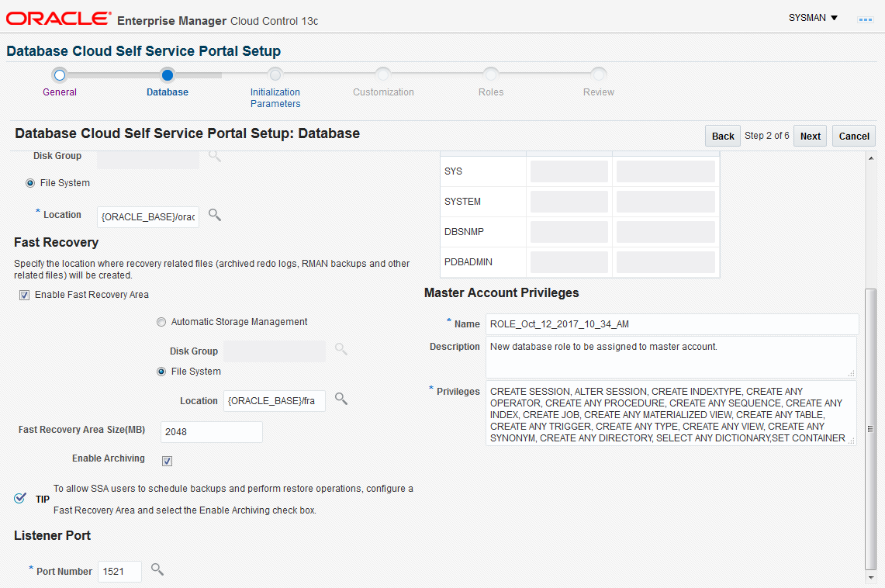Click the second password field for SYSTEM
Viewport: 885px width, 588px height.
665,202
